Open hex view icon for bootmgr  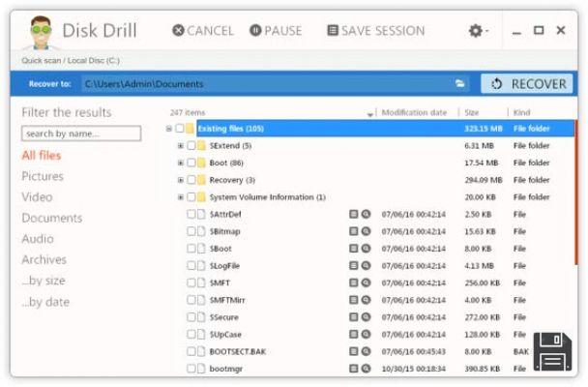coord(353,369)
